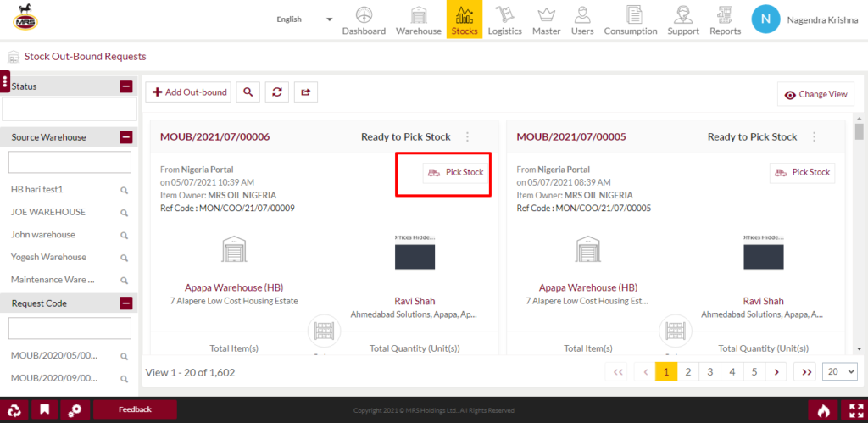This screenshot has width=868, height=423.
Task: Click the bookmark icon in footer
Action: click(x=44, y=410)
